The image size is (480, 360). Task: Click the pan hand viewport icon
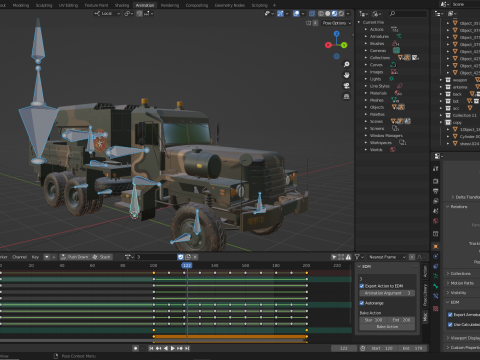[347, 75]
